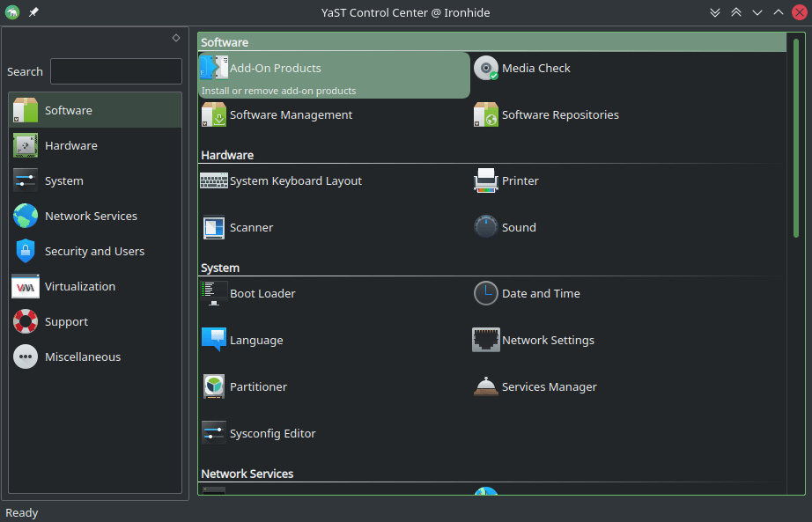Click System sliders icon in sidebar
The height and width of the screenshot is (522, 812).
[x=26, y=180]
